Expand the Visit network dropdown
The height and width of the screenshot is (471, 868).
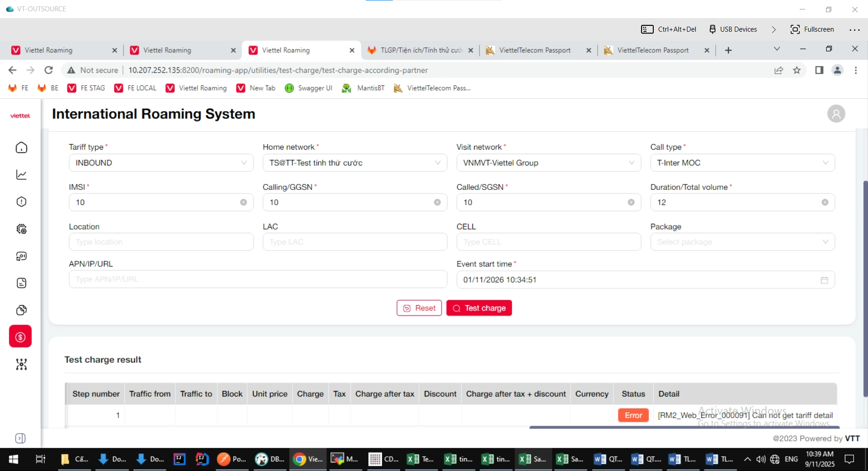(548, 163)
